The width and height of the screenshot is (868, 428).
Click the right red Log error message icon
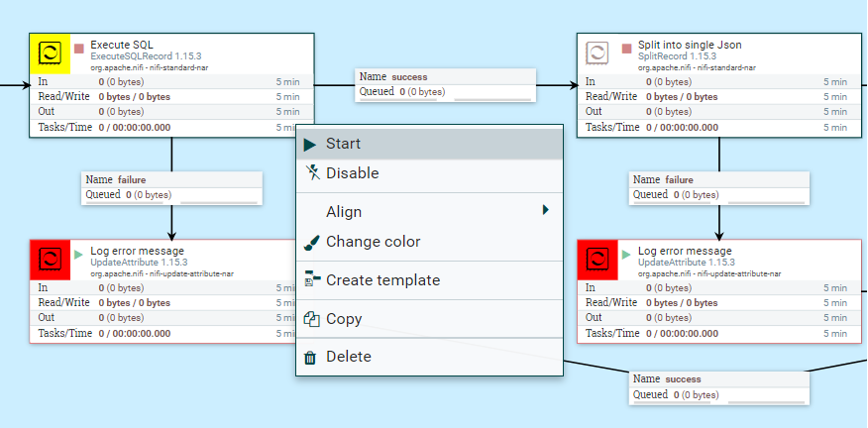coord(597,260)
